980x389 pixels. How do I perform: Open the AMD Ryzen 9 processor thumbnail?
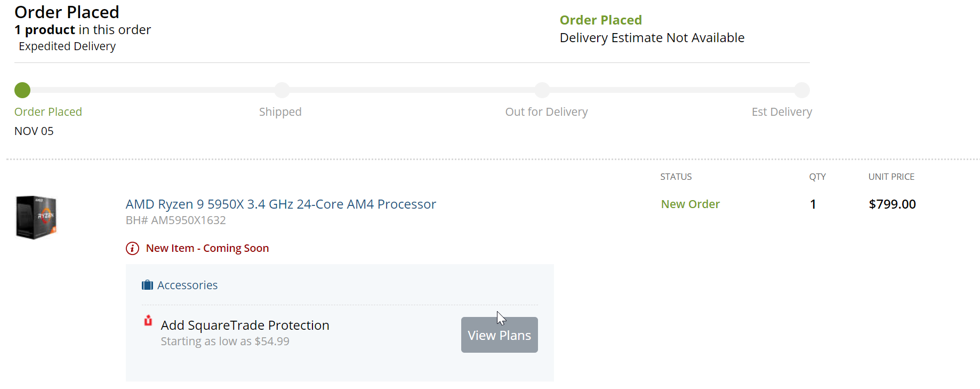point(36,217)
